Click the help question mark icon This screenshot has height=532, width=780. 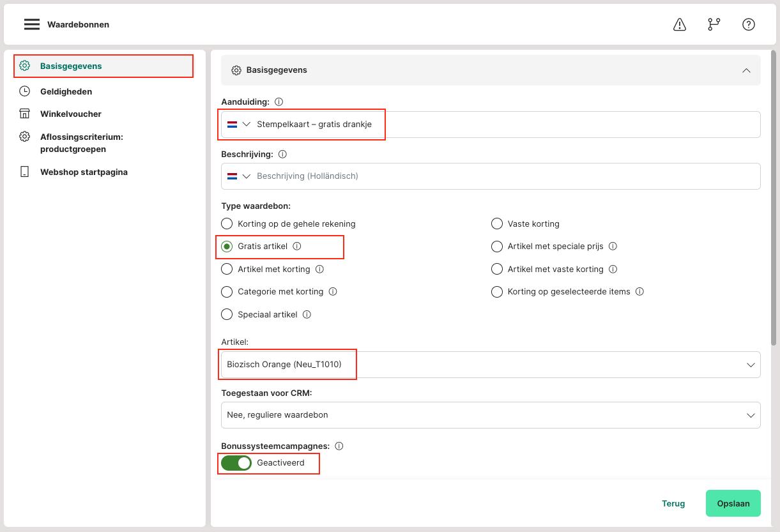click(x=748, y=24)
